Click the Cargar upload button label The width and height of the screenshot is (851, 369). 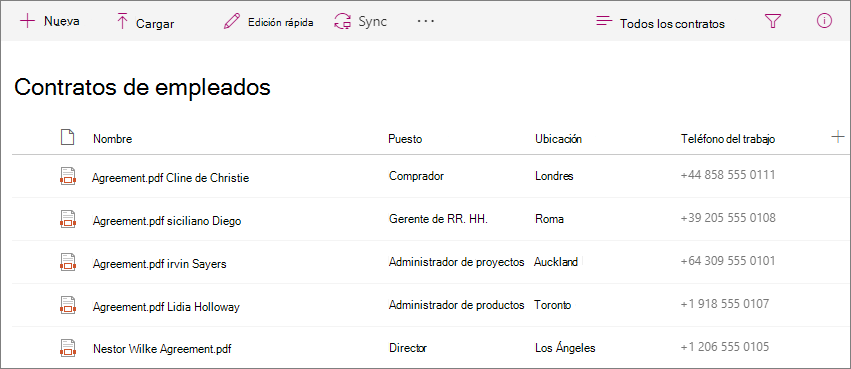coord(155,24)
